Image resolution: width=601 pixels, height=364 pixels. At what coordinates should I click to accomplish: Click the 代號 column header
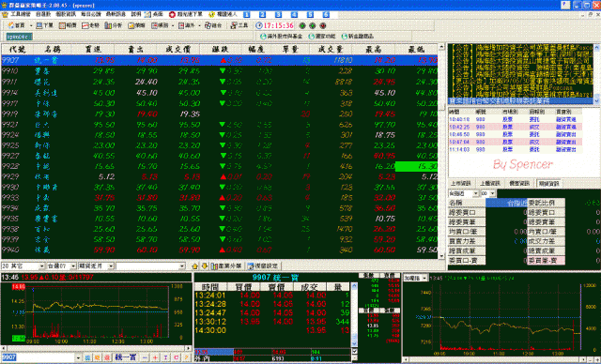coord(17,50)
